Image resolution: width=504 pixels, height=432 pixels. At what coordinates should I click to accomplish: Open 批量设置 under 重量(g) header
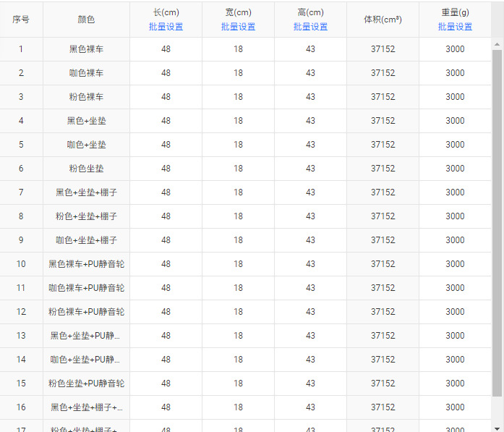[x=455, y=27]
